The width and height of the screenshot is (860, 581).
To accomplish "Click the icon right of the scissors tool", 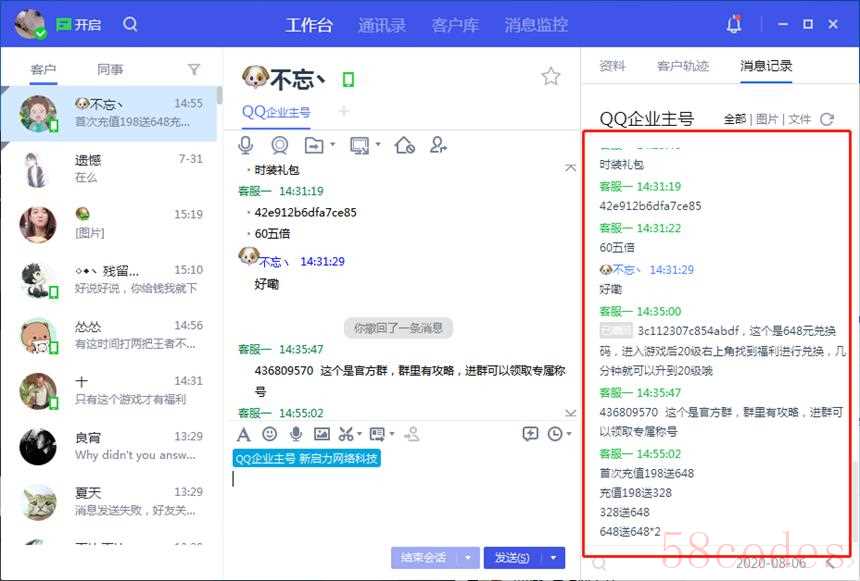I will [377, 434].
